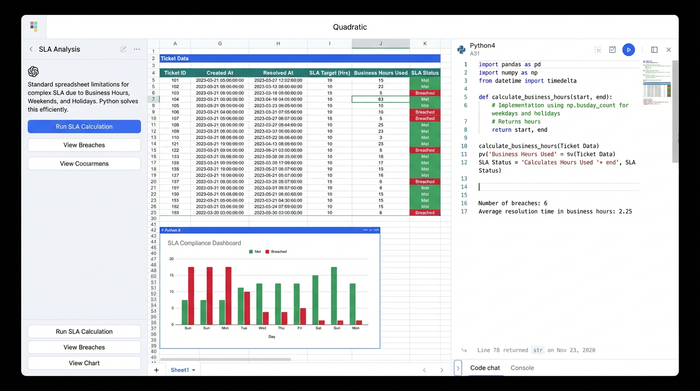Click the Business Hours Used column header
Screen dimensions: 700x391
pyautogui.click(x=381, y=73)
